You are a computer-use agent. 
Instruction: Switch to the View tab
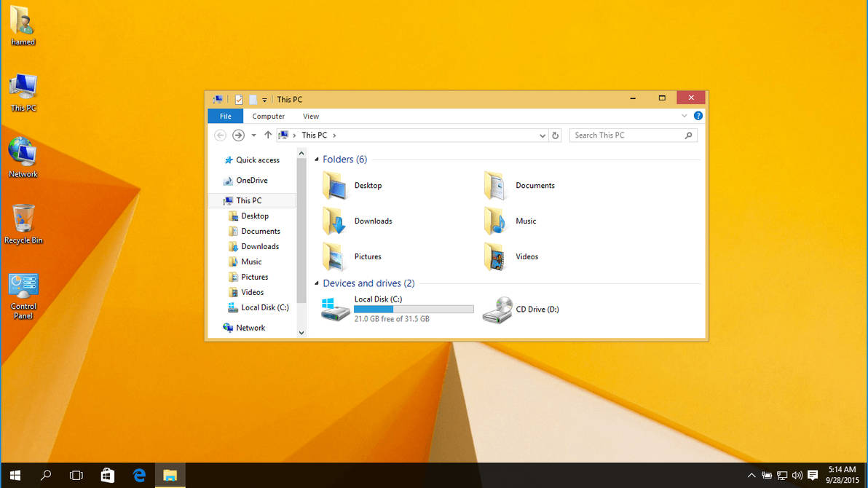click(x=311, y=116)
